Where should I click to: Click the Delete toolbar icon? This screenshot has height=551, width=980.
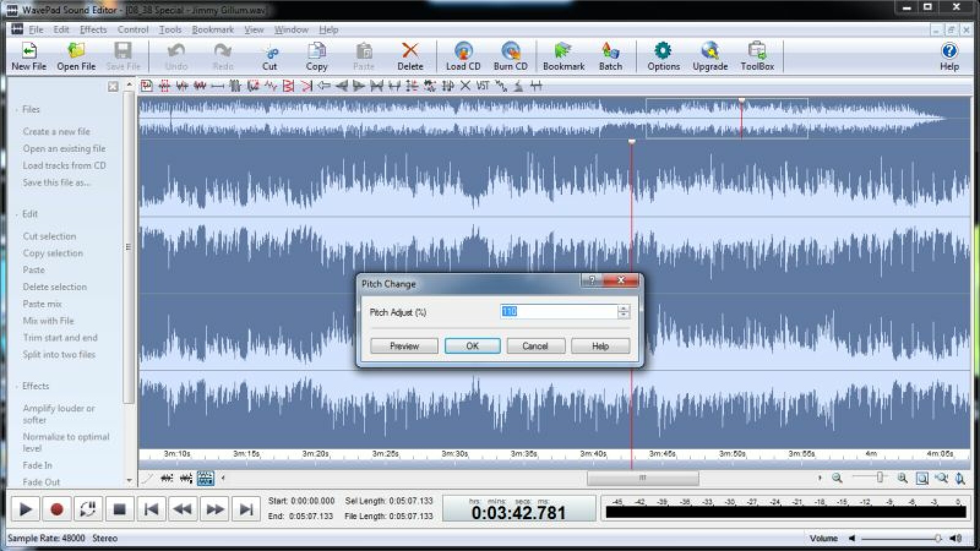click(410, 54)
